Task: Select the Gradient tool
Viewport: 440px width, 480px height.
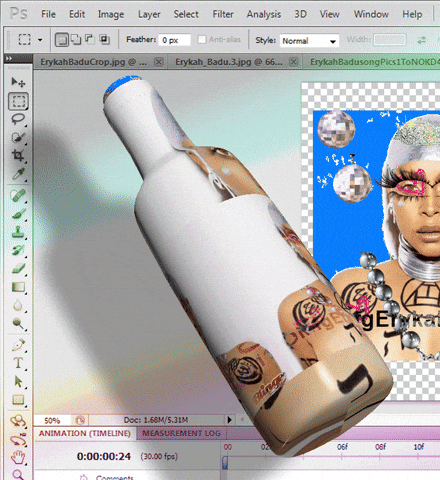Action: point(18,287)
